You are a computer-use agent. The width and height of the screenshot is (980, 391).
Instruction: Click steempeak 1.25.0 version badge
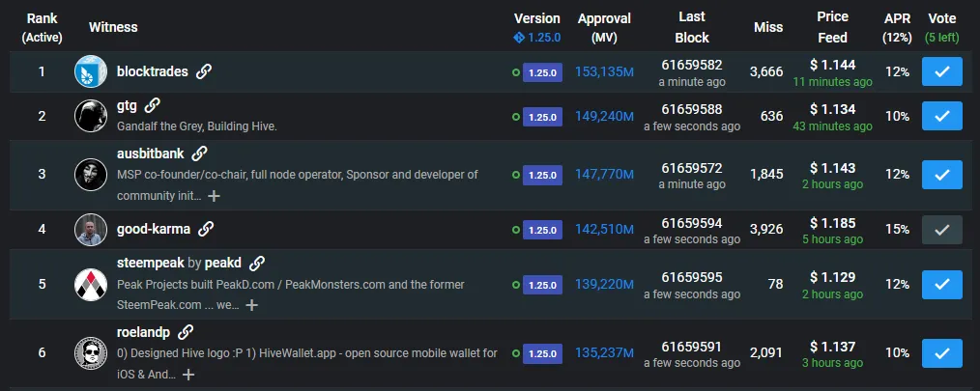click(542, 285)
